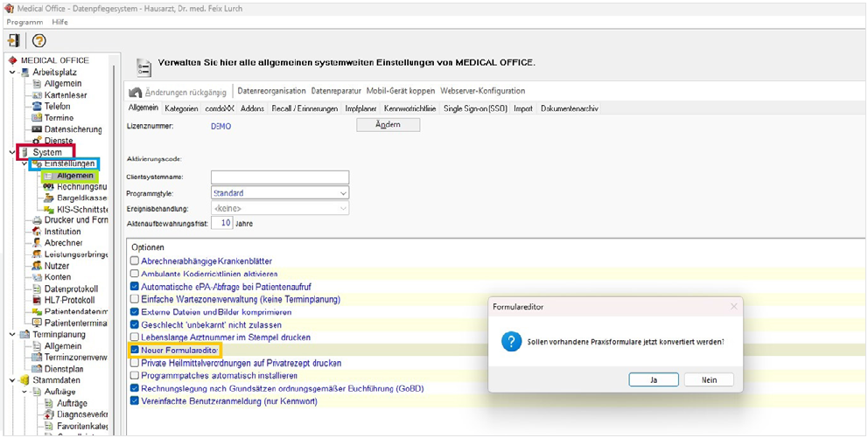Open Leistungserbringer icon entry

tap(37, 254)
